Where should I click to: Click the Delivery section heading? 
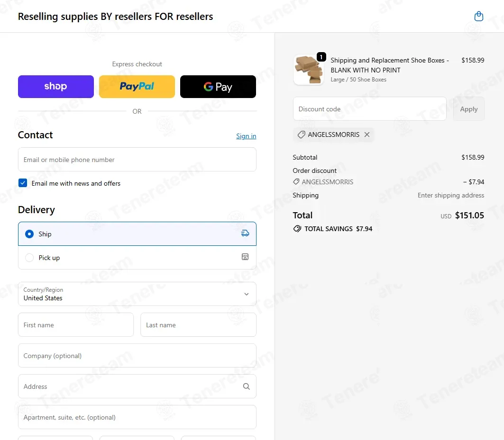click(x=37, y=210)
